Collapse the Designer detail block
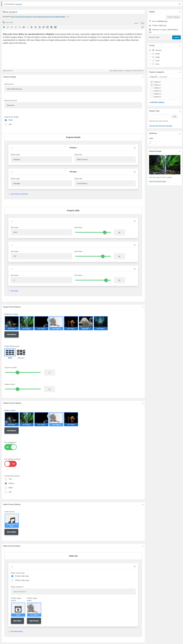This screenshot has height=644, width=183. tap(12, 148)
